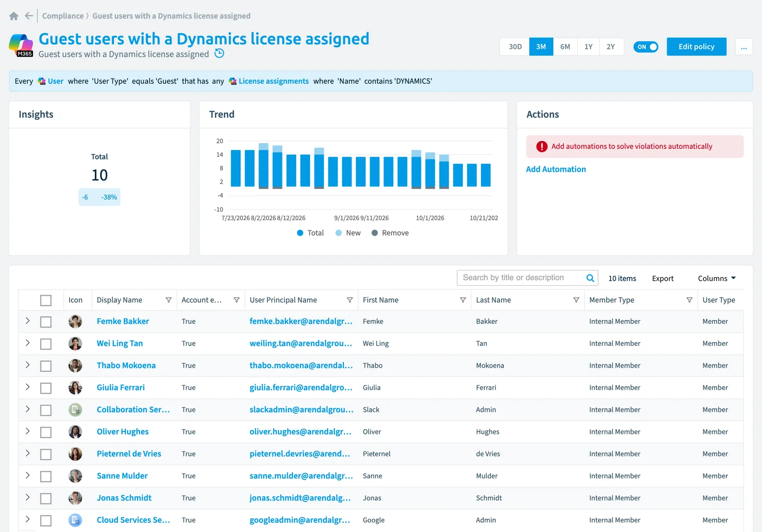The width and height of the screenshot is (762, 532).
Task: Toggle the Remove legend swatch
Action: pos(375,233)
